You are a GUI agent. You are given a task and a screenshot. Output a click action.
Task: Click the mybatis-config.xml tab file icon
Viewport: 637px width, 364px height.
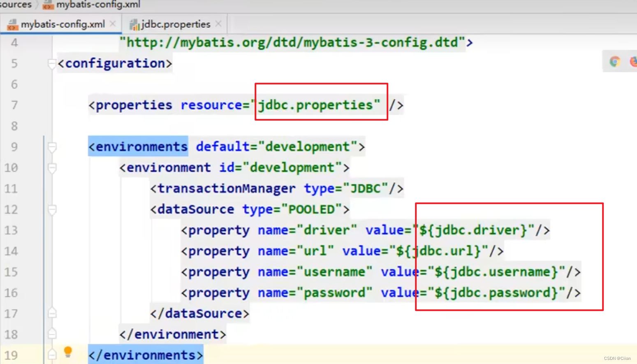point(13,25)
